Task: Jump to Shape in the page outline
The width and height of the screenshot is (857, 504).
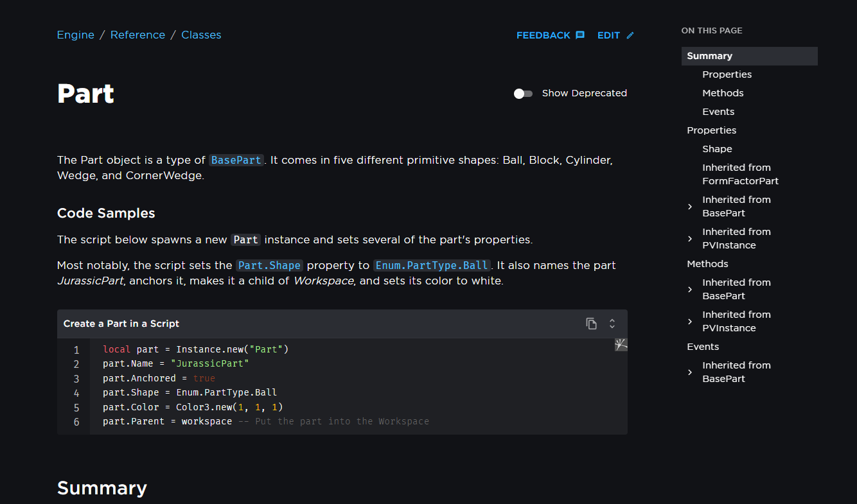Action: click(717, 149)
